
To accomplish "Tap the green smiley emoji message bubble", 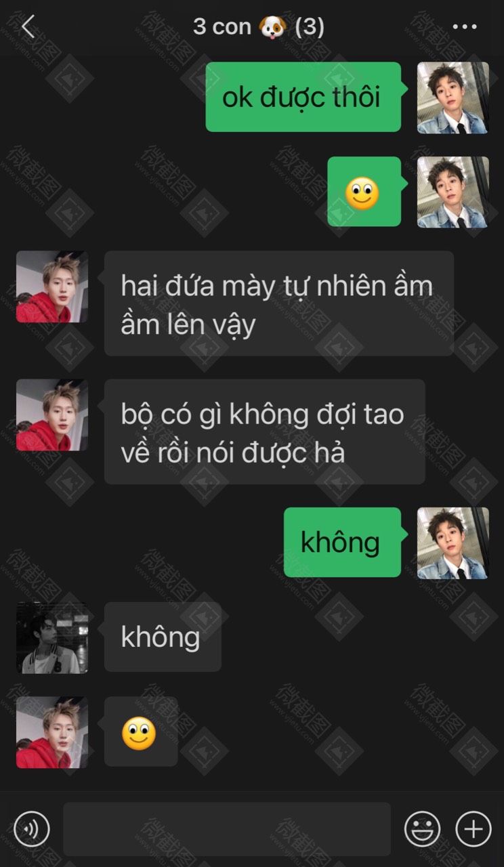I will pos(364,192).
